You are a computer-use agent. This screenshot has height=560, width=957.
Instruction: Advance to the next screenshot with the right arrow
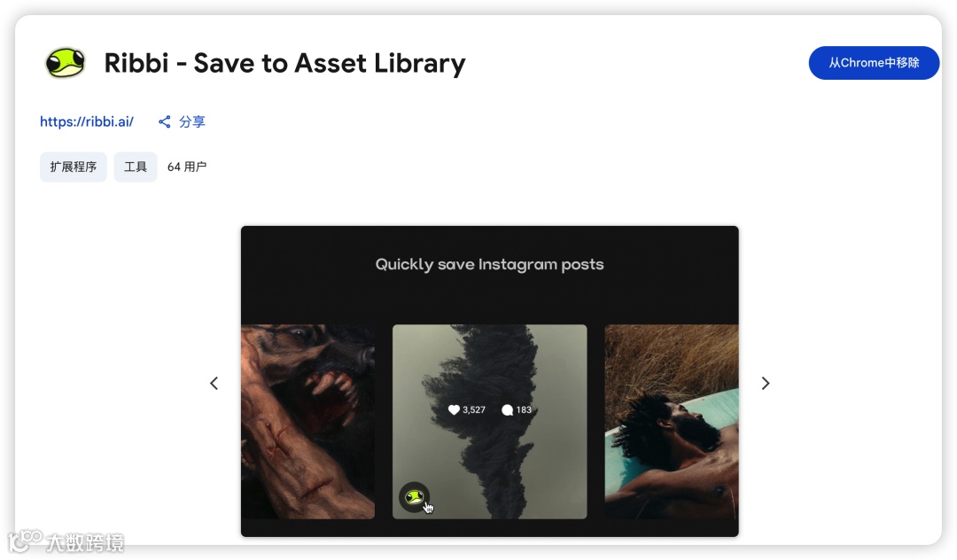coord(766,383)
